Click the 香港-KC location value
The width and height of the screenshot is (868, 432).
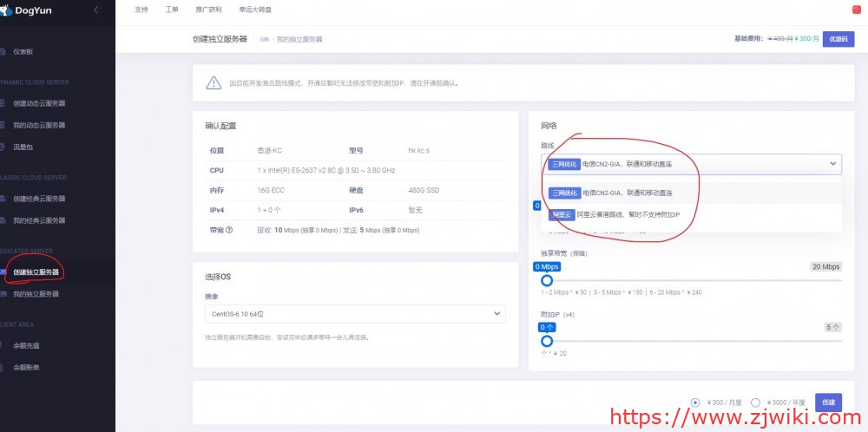tap(270, 150)
